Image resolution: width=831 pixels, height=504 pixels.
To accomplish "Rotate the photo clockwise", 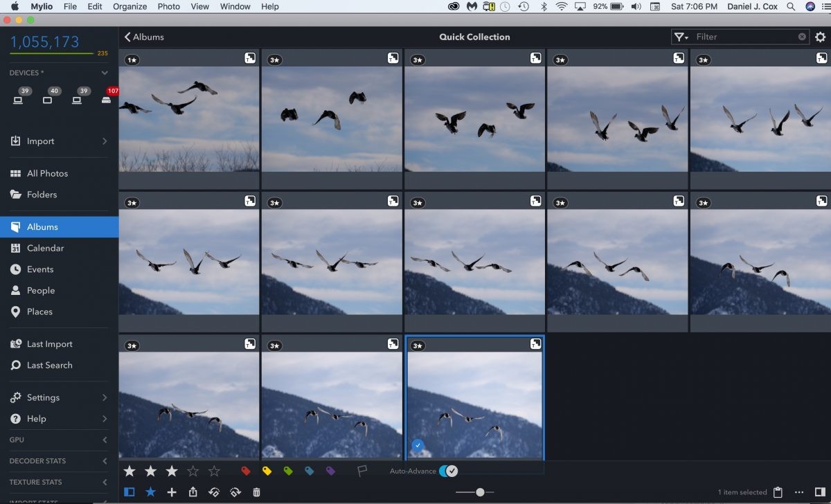I will tap(235, 492).
